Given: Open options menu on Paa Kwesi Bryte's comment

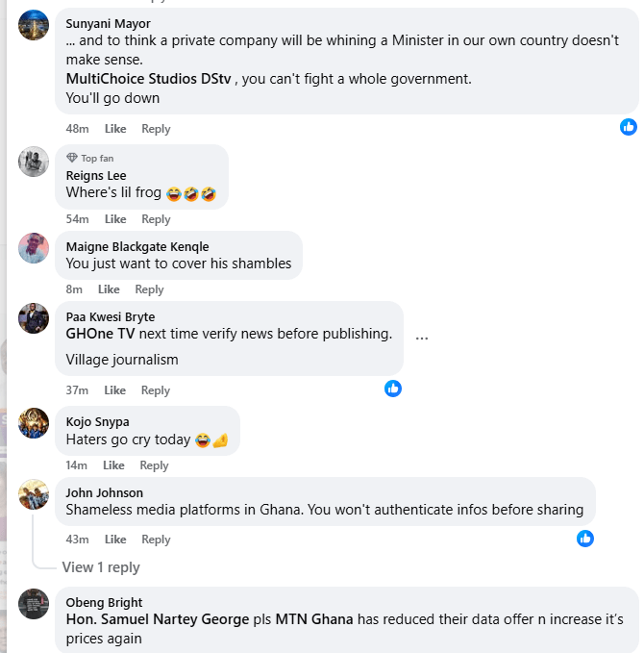Looking at the screenshot, I should click(x=422, y=338).
